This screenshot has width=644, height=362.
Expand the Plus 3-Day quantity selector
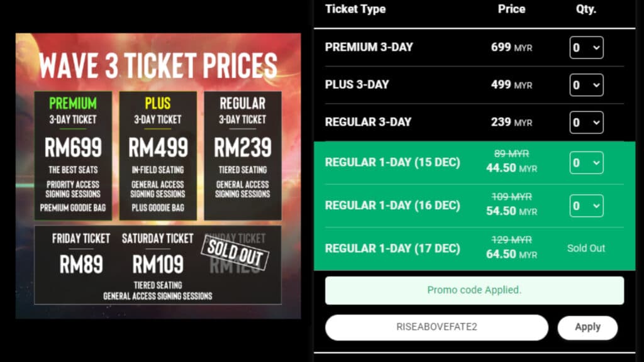coord(586,85)
